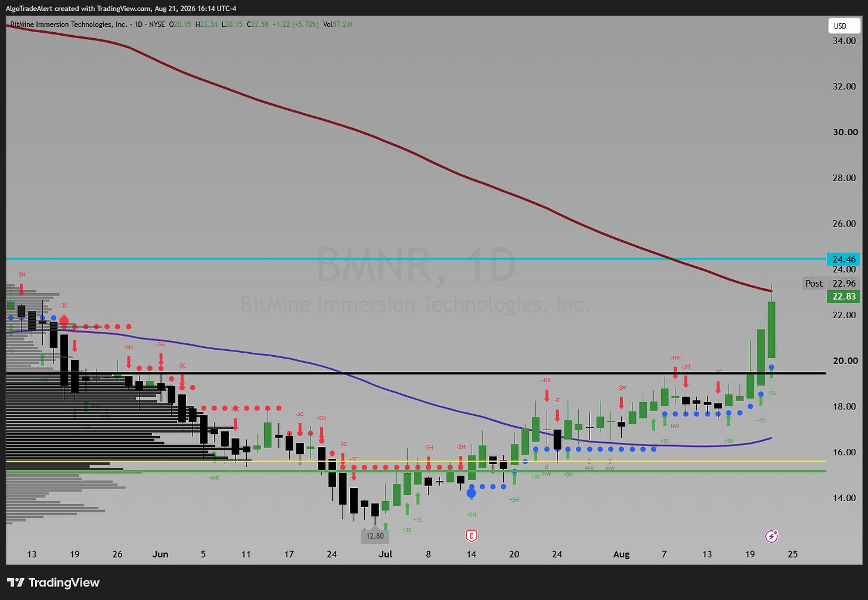
Task: Select the cyan 24.46 price label
Action: click(x=844, y=259)
